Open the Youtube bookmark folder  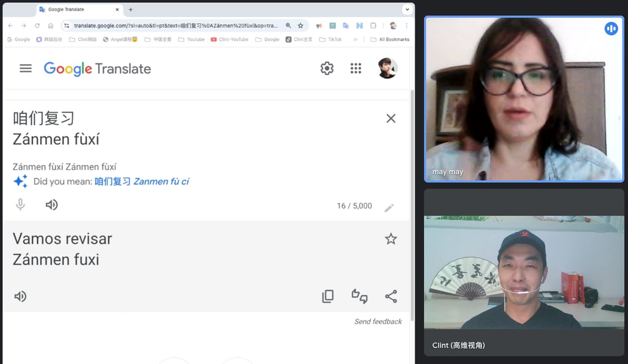(x=191, y=39)
